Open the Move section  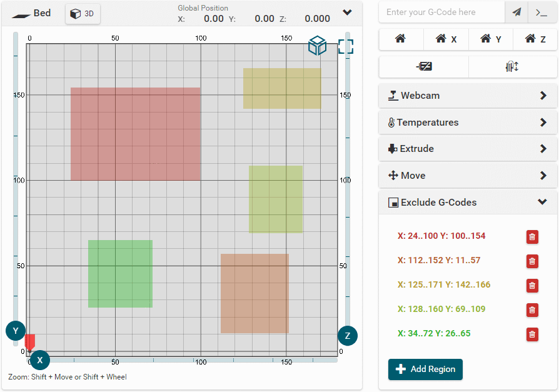click(468, 176)
